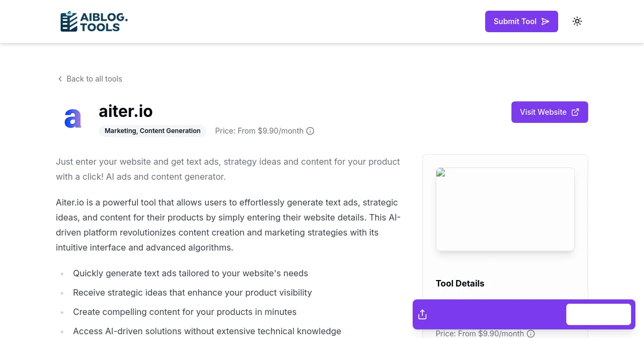
Task: Click the Tool Details heading
Action: click(x=460, y=283)
